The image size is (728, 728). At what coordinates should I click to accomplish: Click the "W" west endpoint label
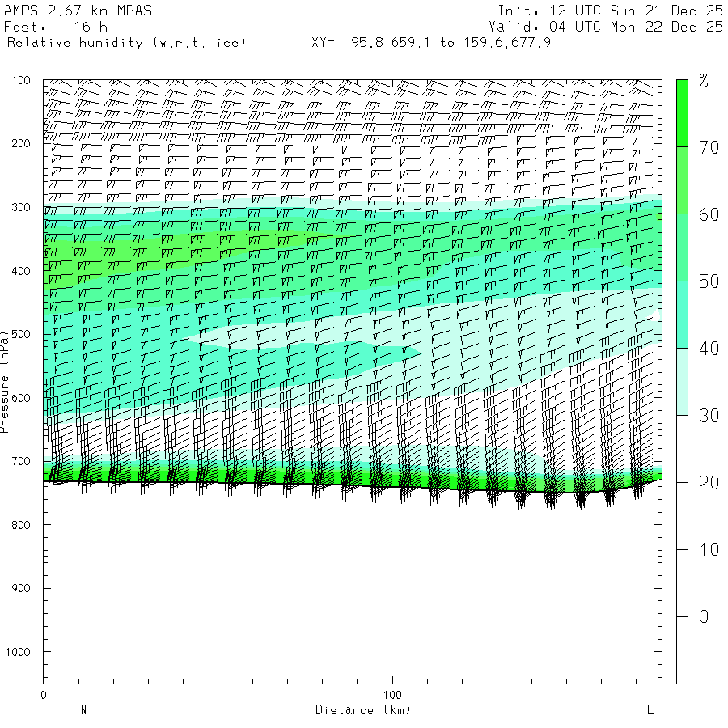(83, 710)
